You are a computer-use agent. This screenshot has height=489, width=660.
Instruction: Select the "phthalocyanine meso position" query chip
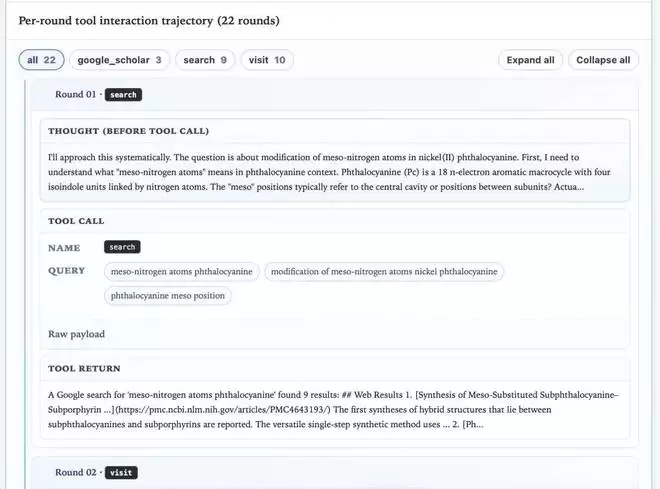point(169,296)
